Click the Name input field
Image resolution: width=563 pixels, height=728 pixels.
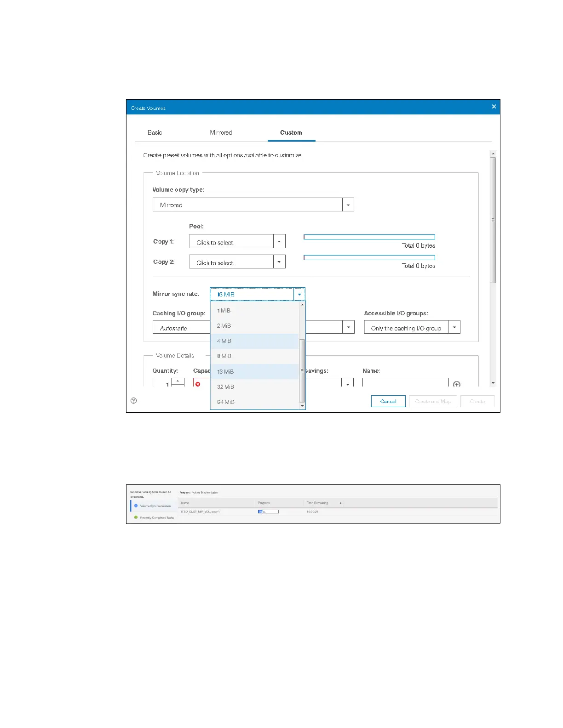[x=405, y=383]
